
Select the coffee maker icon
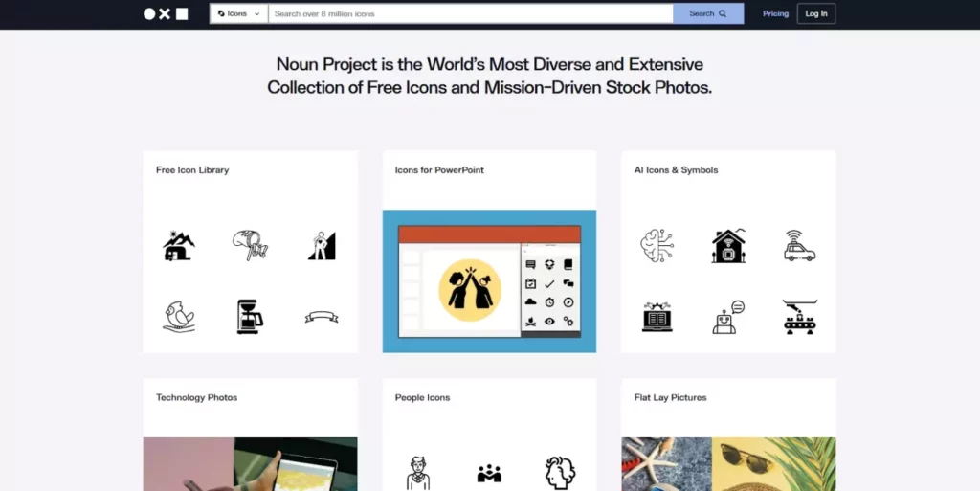click(250, 316)
